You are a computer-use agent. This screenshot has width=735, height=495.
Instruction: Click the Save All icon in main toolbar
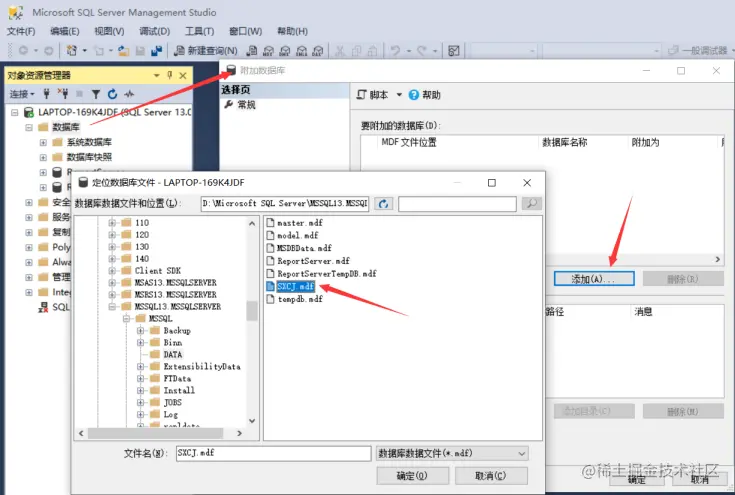click(157, 51)
